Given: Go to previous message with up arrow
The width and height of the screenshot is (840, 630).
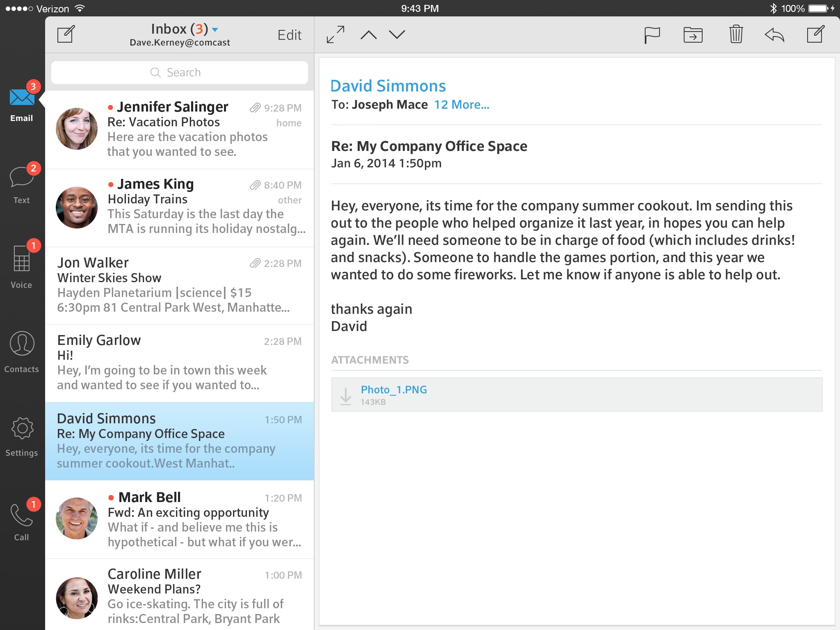Looking at the screenshot, I should pos(368,34).
